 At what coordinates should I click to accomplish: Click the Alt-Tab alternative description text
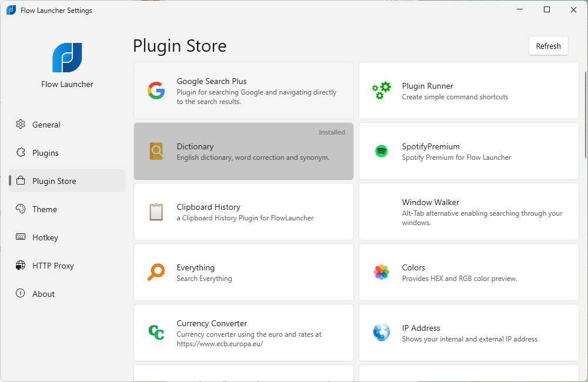click(482, 218)
